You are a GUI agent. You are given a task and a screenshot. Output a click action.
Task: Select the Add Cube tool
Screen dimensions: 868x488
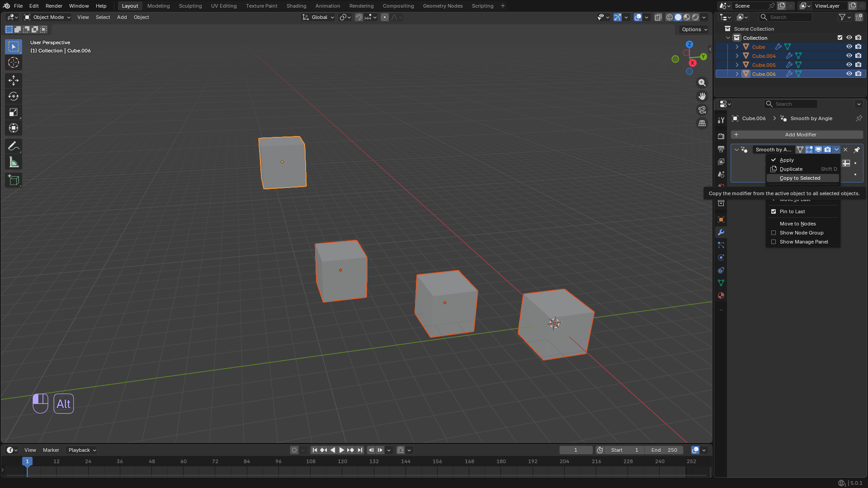[14, 180]
